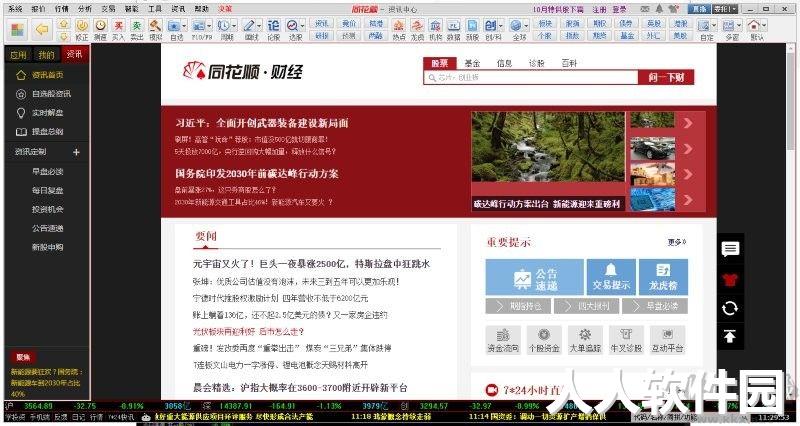Click the red shirt skin icon on right sidebar
This screenshot has height=426, width=800.
(x=730, y=279)
